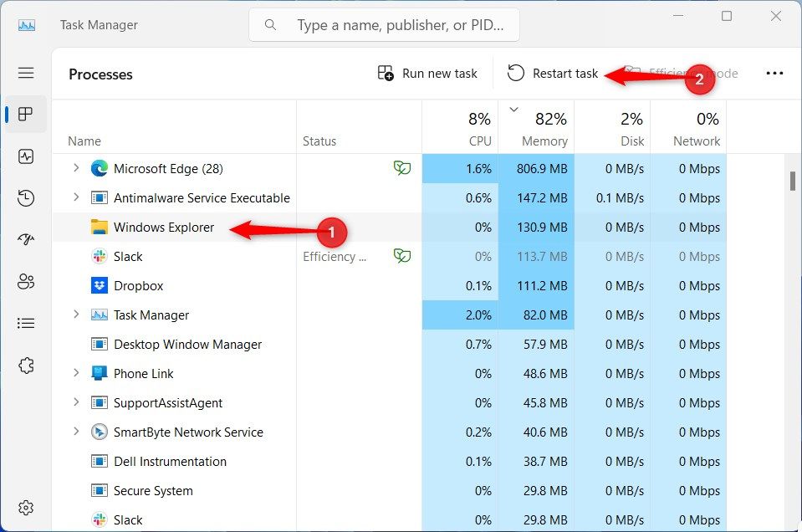Sort by the Disk column header
The height and width of the screenshot is (532, 802).
[612, 128]
